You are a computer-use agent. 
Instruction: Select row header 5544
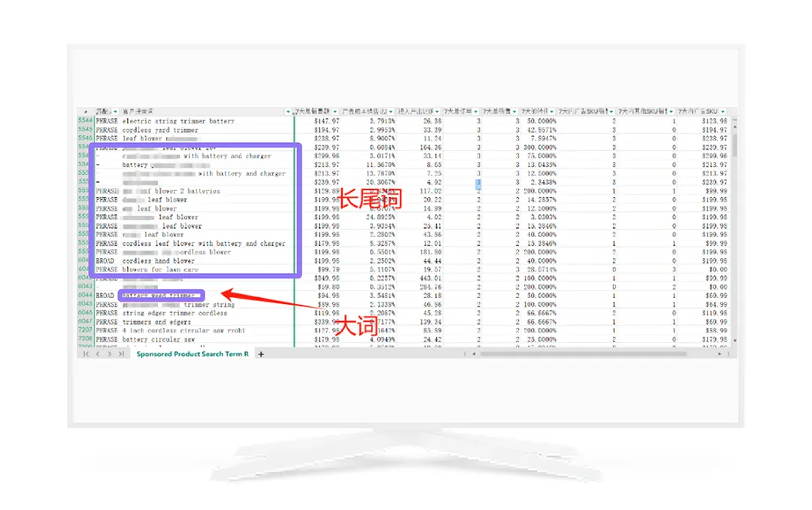click(85, 121)
